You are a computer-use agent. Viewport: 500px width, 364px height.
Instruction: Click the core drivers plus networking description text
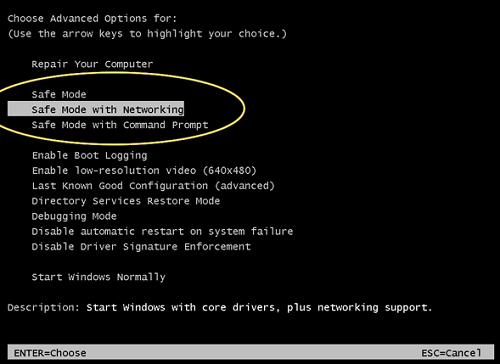(x=259, y=307)
